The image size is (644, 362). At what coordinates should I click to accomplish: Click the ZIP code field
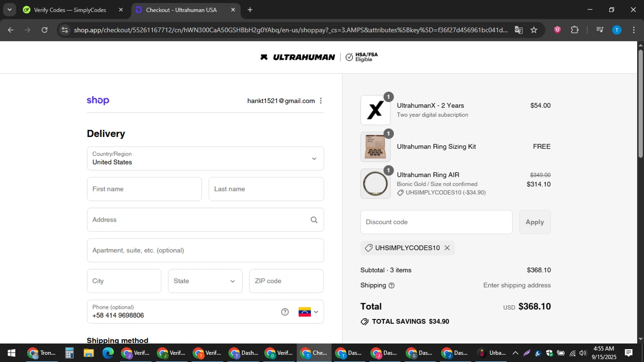[x=286, y=281]
